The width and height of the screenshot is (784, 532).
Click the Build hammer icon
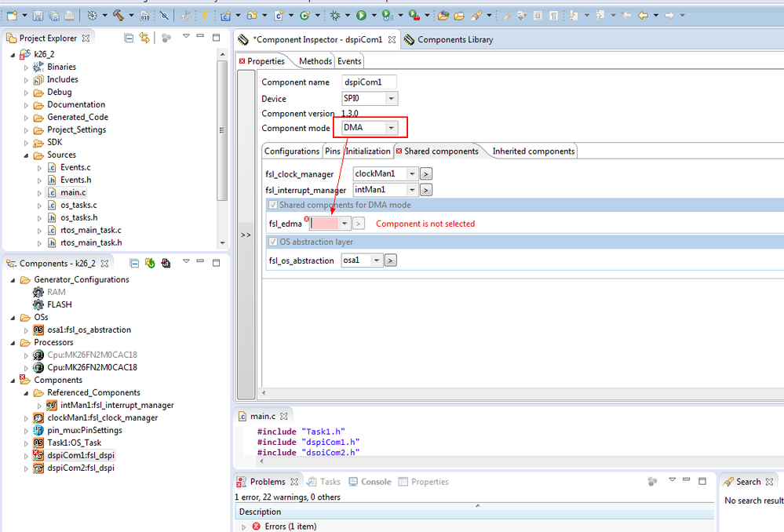coord(119,16)
